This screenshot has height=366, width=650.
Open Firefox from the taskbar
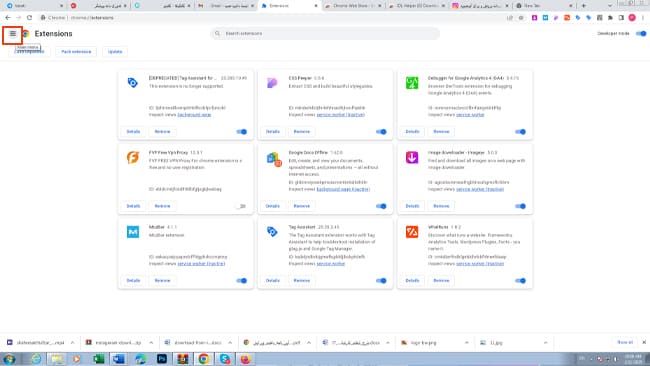246,359
